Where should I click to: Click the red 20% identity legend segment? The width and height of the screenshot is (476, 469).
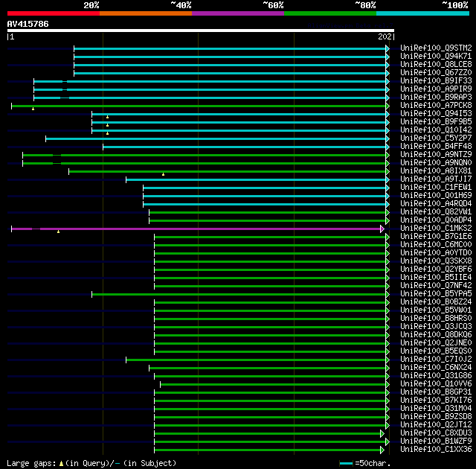coord(54,13)
